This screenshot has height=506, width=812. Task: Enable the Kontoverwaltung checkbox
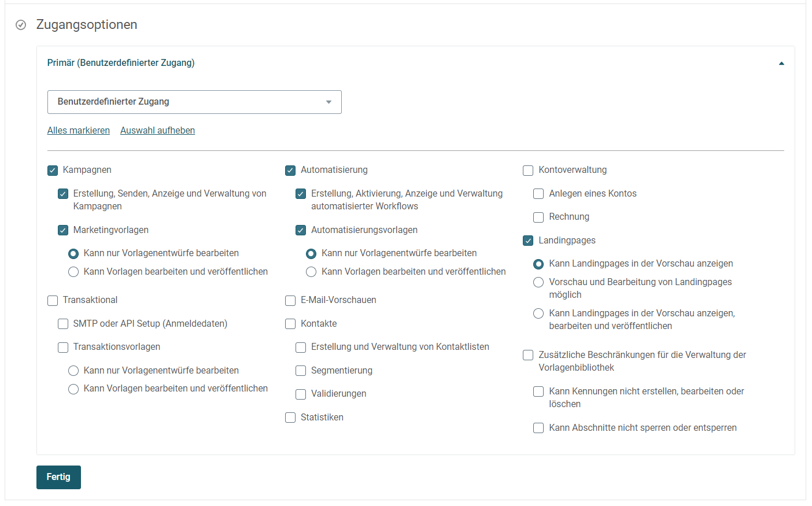coord(528,171)
